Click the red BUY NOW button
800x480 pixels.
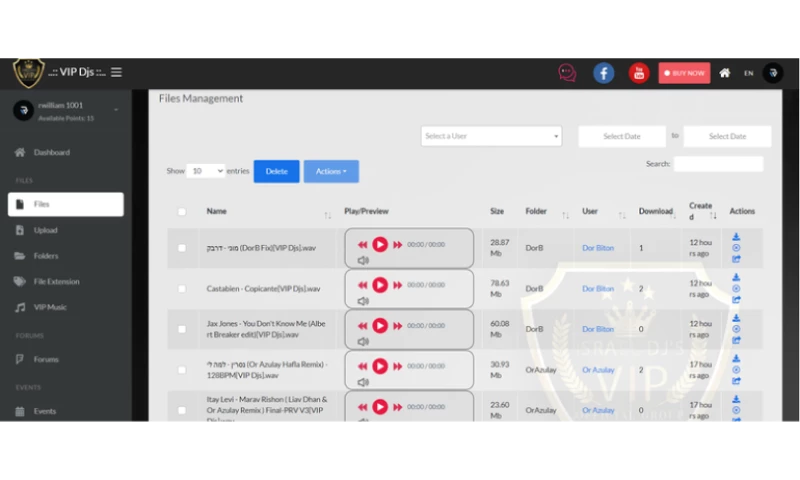pyautogui.click(x=684, y=73)
